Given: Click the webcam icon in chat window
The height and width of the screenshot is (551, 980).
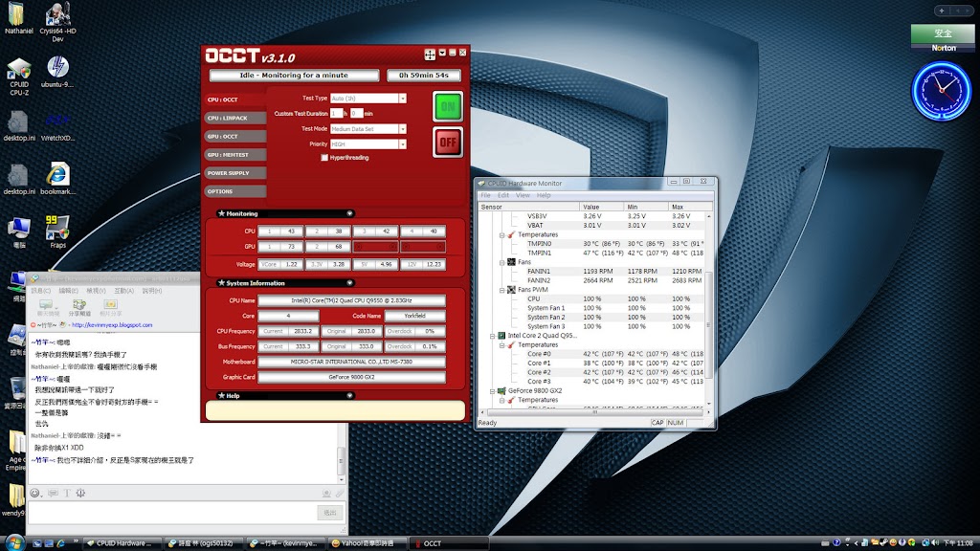Looking at the screenshot, I should [326, 493].
